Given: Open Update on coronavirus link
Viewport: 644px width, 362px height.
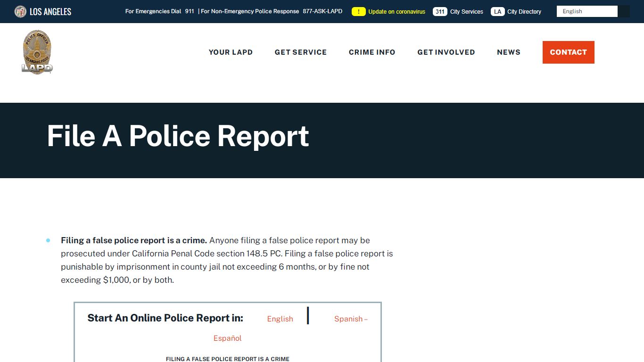Looking at the screenshot, I should tap(396, 12).
